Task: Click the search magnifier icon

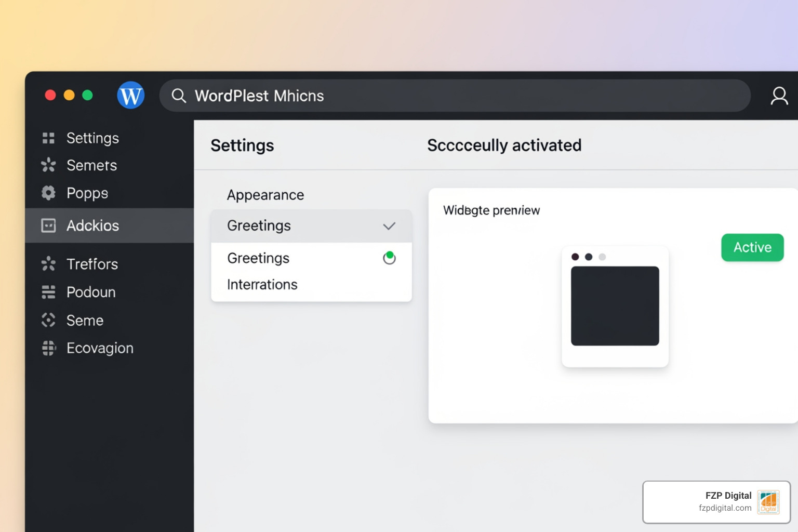Action: [179, 96]
